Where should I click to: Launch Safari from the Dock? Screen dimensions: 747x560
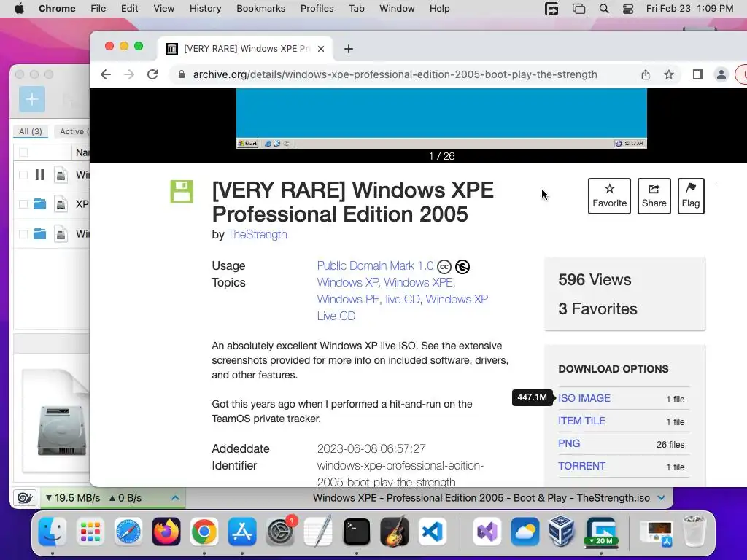point(128,532)
